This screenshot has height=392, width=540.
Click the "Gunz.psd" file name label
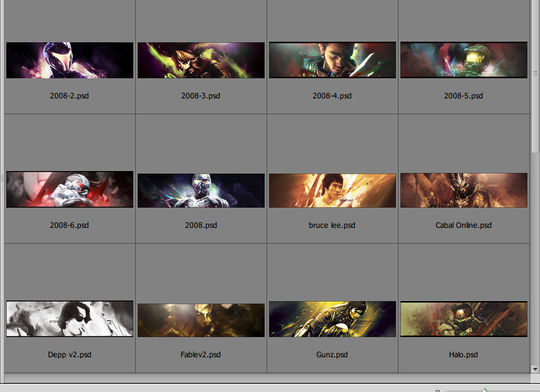click(x=332, y=355)
